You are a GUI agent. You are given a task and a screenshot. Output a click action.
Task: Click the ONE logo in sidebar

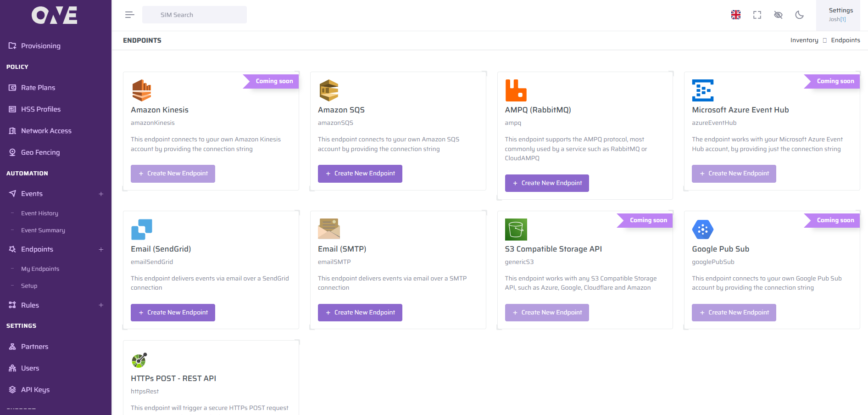pyautogui.click(x=54, y=15)
